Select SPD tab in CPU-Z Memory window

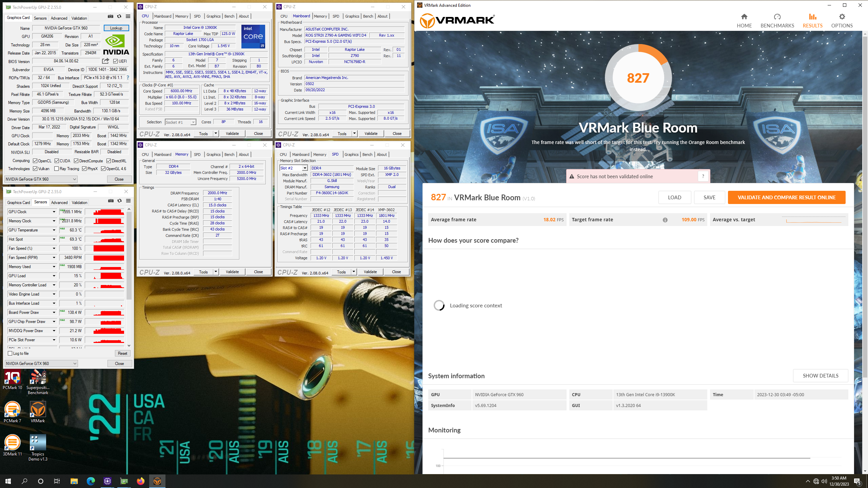point(197,155)
